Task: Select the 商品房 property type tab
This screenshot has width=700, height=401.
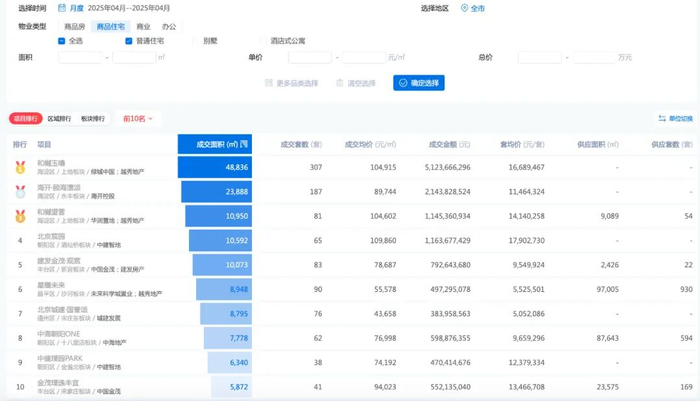Action: [74, 26]
